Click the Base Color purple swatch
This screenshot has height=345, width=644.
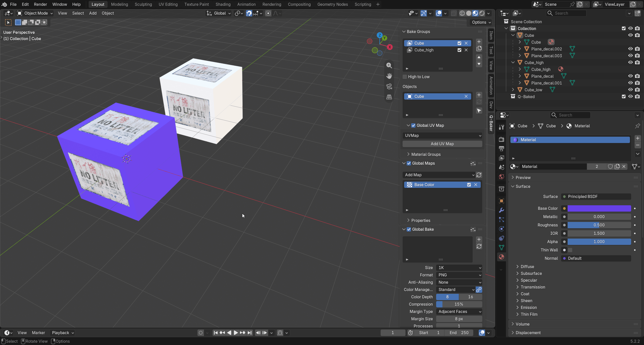click(599, 208)
